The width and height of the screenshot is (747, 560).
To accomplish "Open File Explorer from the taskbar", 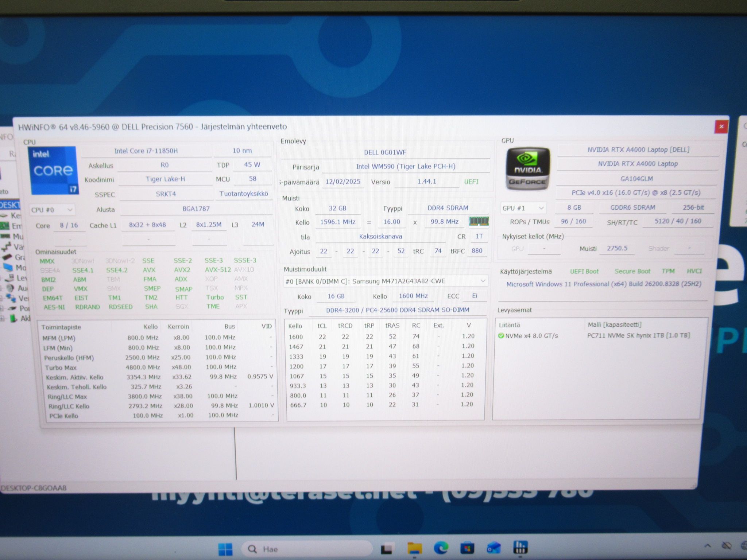I will coord(414,549).
